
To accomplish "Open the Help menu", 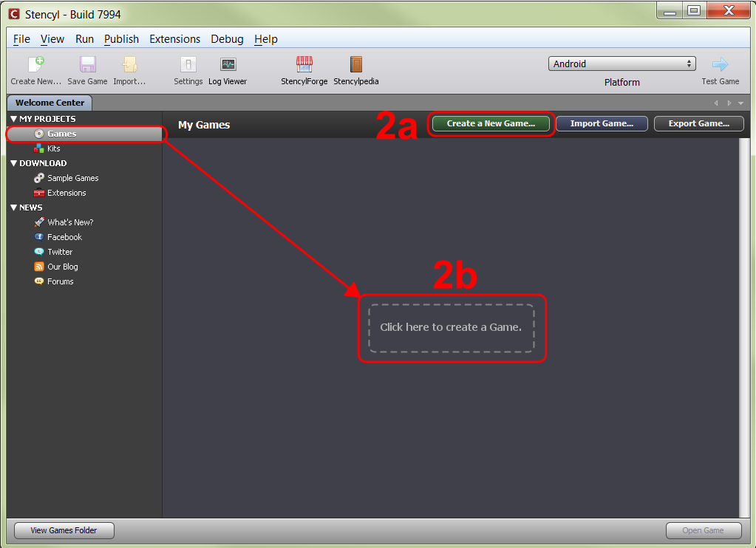I will pyautogui.click(x=265, y=39).
